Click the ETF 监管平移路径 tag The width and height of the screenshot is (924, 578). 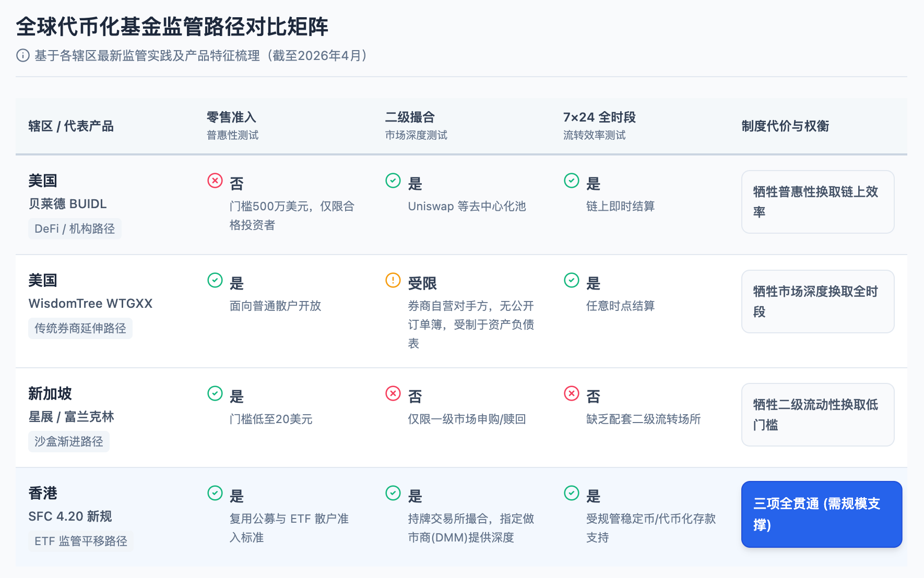click(81, 541)
